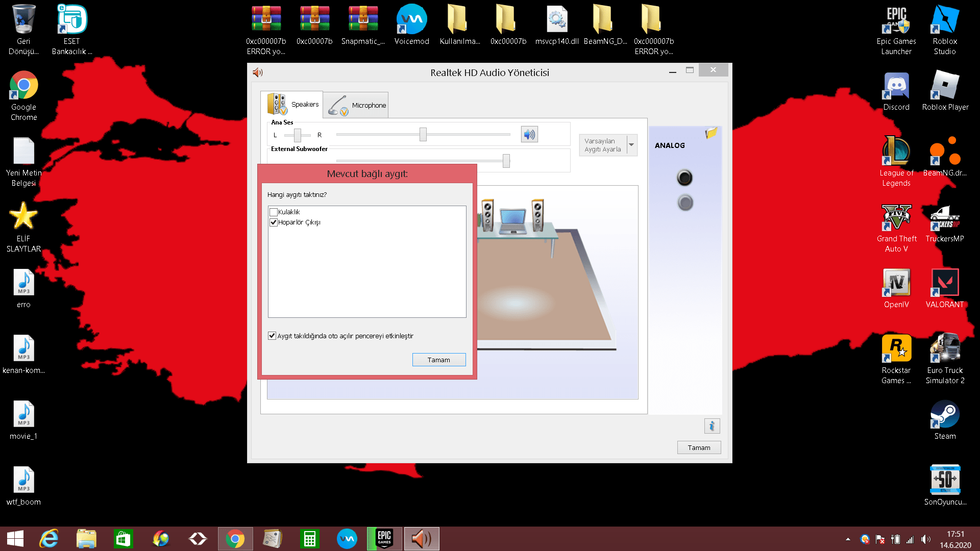Click the main window Tamam button

[699, 447]
